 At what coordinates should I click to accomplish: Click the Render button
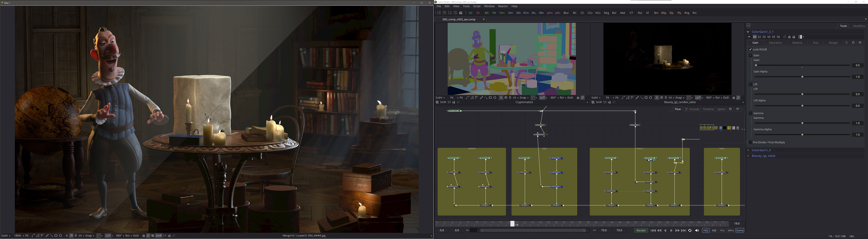(x=641, y=231)
